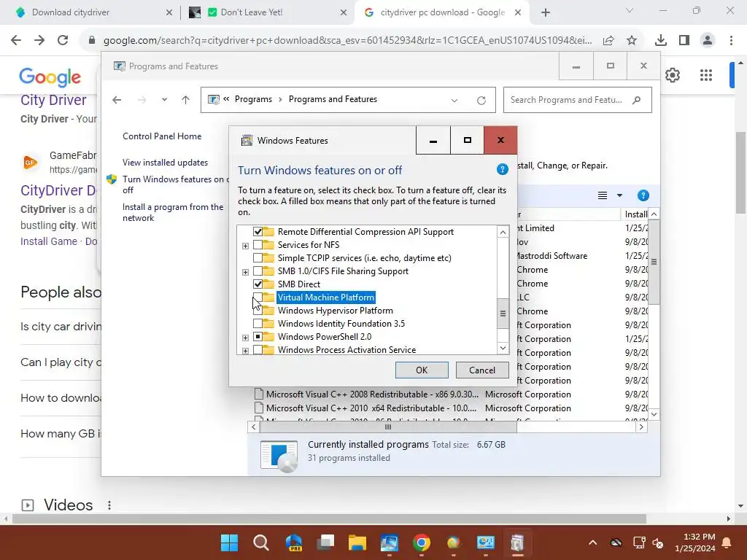Image resolution: width=747 pixels, height=560 pixels.
Task: Toggle Windows PowerShell 2.0 checkbox
Action: (x=258, y=337)
